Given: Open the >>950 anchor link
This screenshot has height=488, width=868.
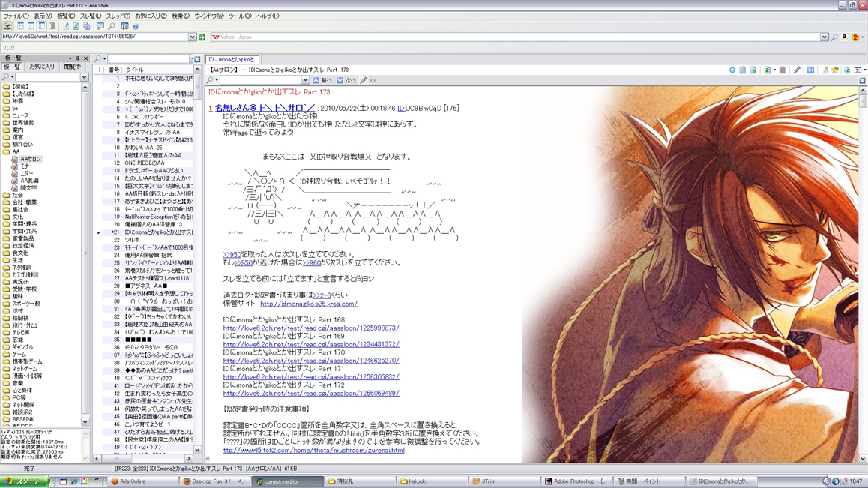Looking at the screenshot, I should pyautogui.click(x=232, y=255).
